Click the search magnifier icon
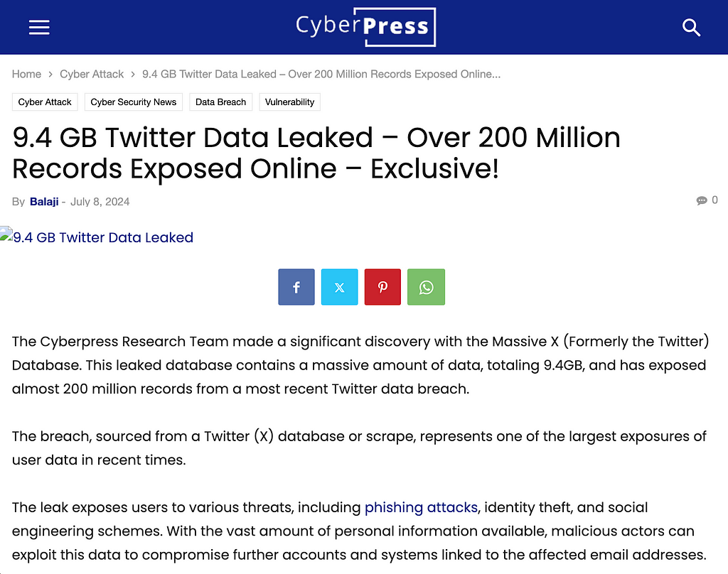The image size is (728, 574). [691, 28]
